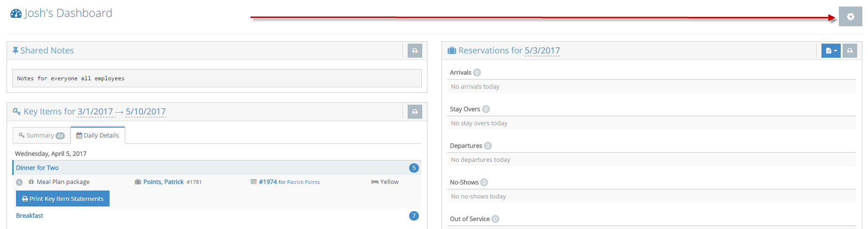Print the Key Items panel

[415, 112]
